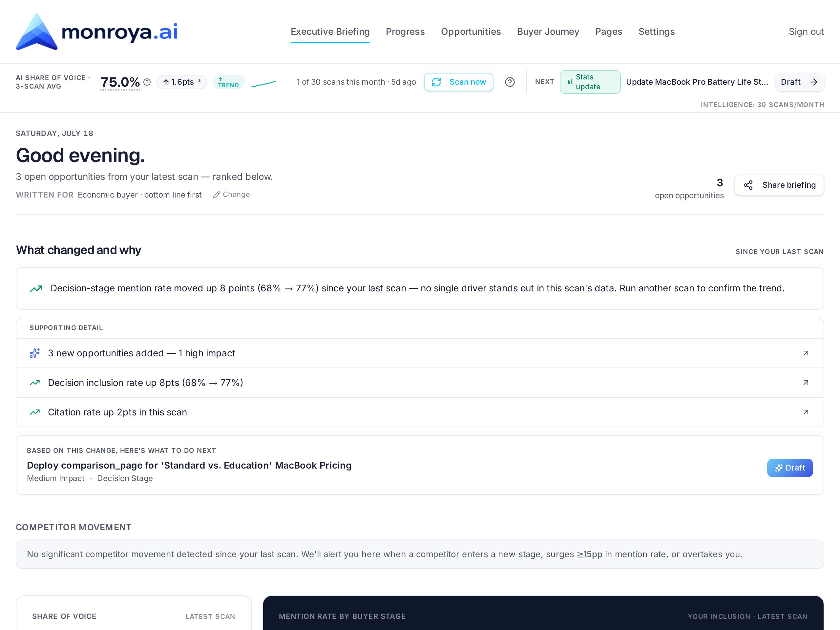Open the Buyer Journey tab

click(x=548, y=31)
